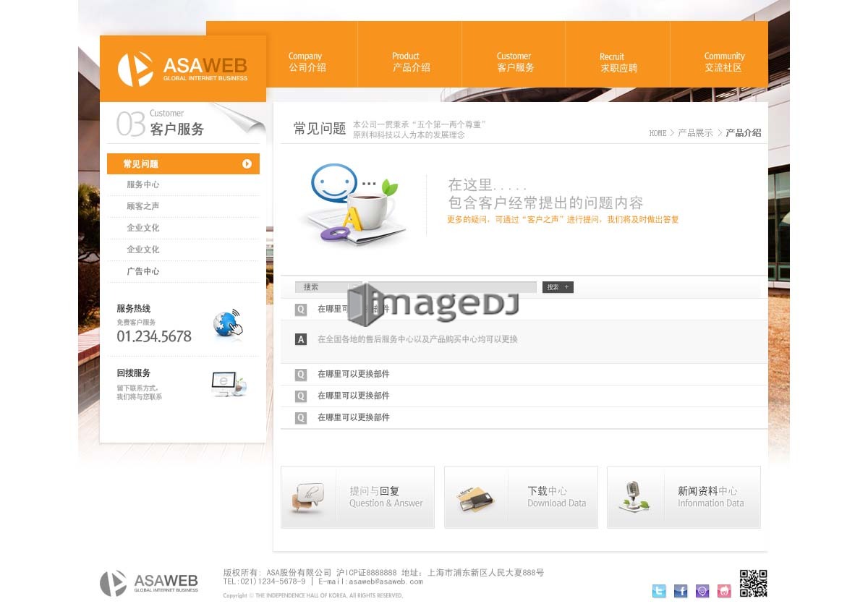The width and height of the screenshot is (868, 609).
Task: Click the hotline number 01.234.5678
Action: (154, 336)
